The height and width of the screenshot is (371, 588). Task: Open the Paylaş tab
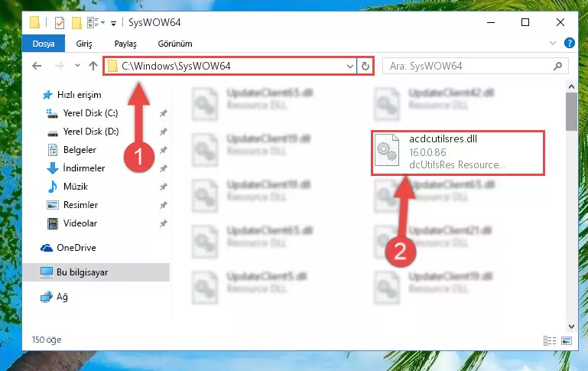pyautogui.click(x=125, y=44)
